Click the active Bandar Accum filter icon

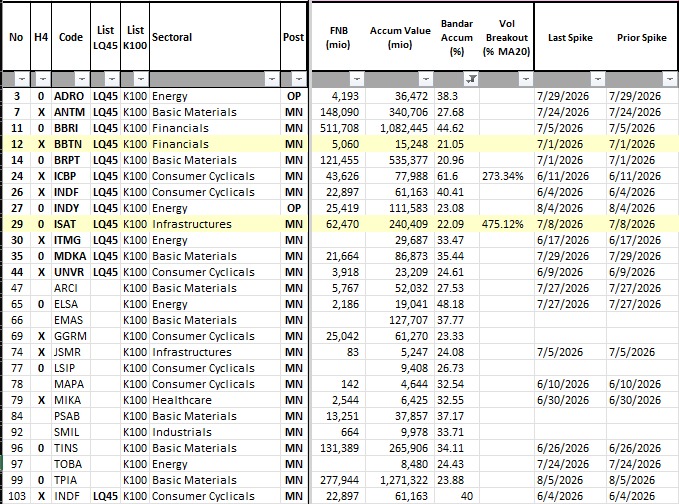click(x=472, y=79)
